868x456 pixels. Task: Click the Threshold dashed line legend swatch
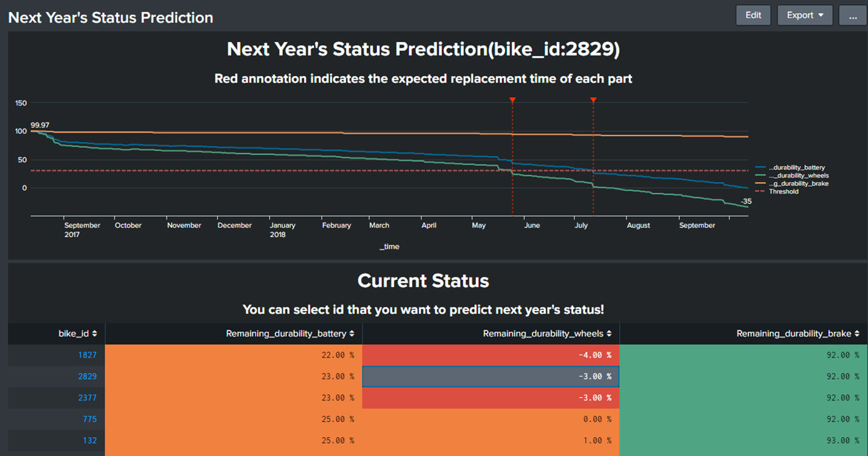(760, 192)
